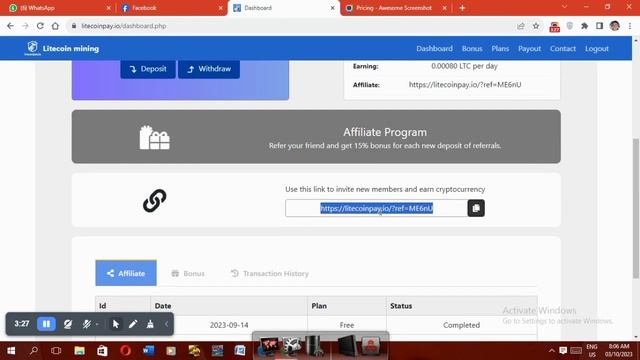This screenshot has height=360, width=640.
Task: Click the 2023-09-14 date cell
Action: (229, 325)
